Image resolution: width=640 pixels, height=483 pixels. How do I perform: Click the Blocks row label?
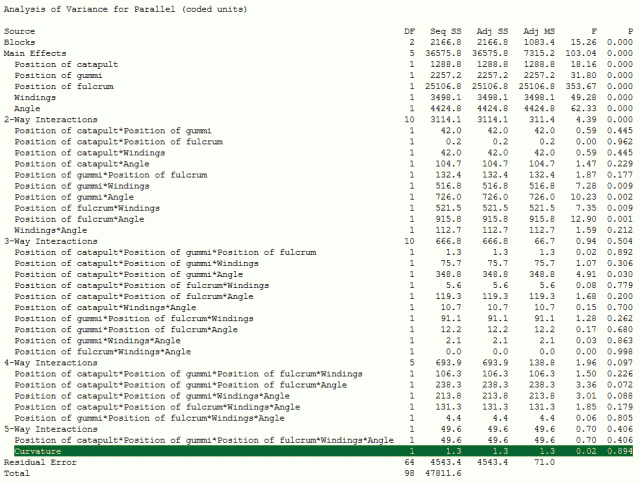pyautogui.click(x=20, y=43)
